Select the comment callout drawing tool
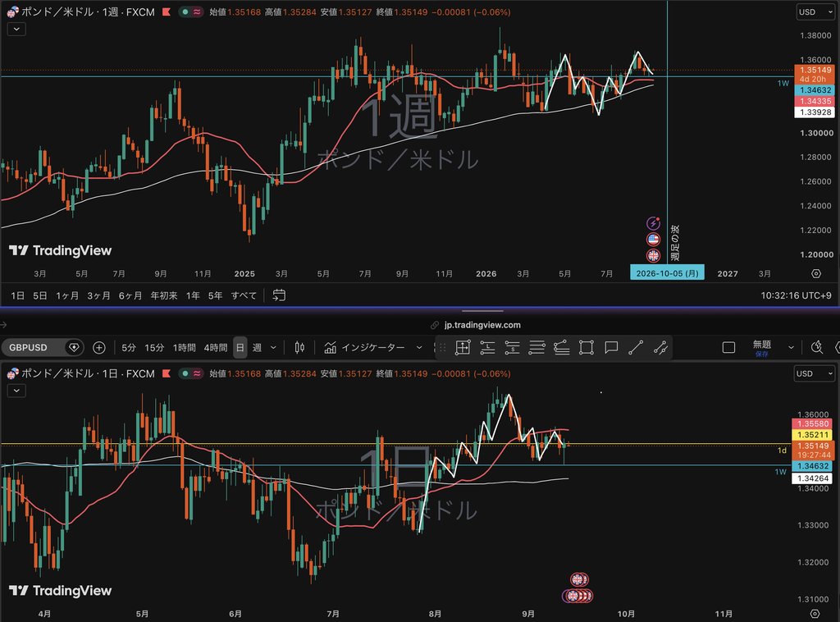This screenshot has width=840, height=622. coord(611,348)
